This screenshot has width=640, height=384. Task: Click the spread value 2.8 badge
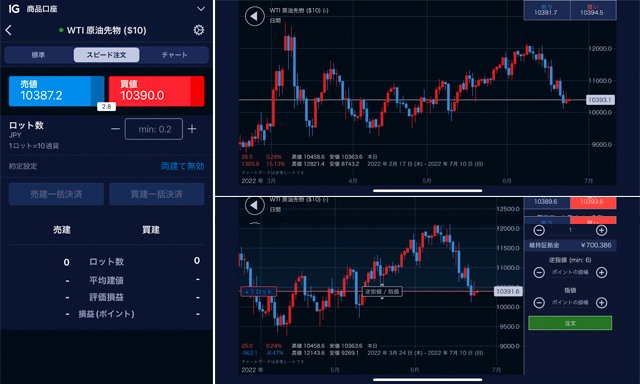point(107,106)
